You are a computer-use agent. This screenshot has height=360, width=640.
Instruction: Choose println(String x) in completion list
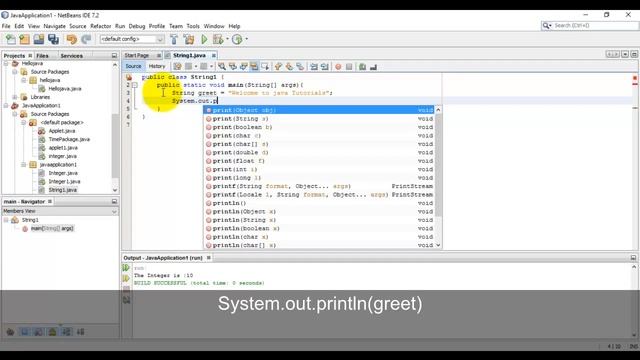pos(318,220)
